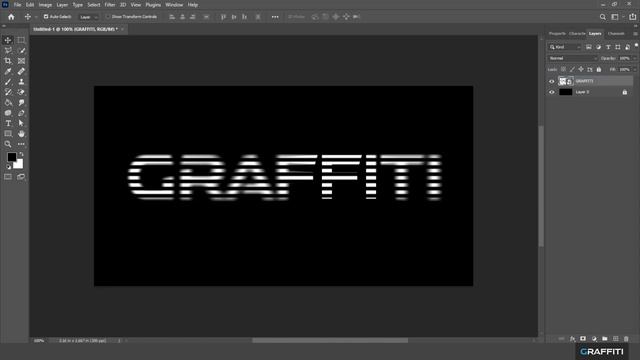Viewport: 640px width, 360px height.
Task: Align left edges button in options bar
Action: tap(172, 17)
